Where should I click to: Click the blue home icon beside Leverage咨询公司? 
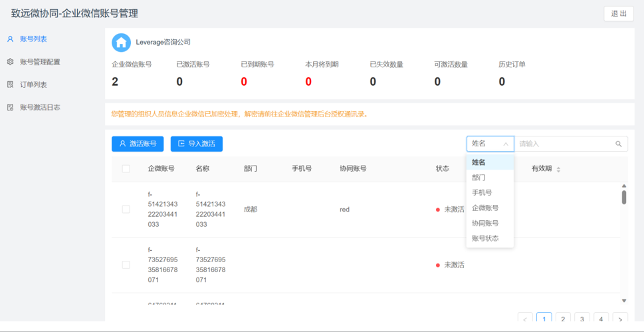[121, 43]
